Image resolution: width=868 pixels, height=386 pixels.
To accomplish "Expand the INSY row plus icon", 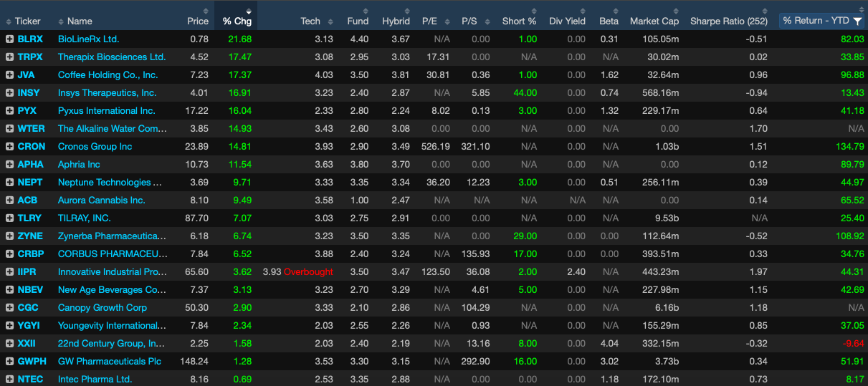I will 9,92.
